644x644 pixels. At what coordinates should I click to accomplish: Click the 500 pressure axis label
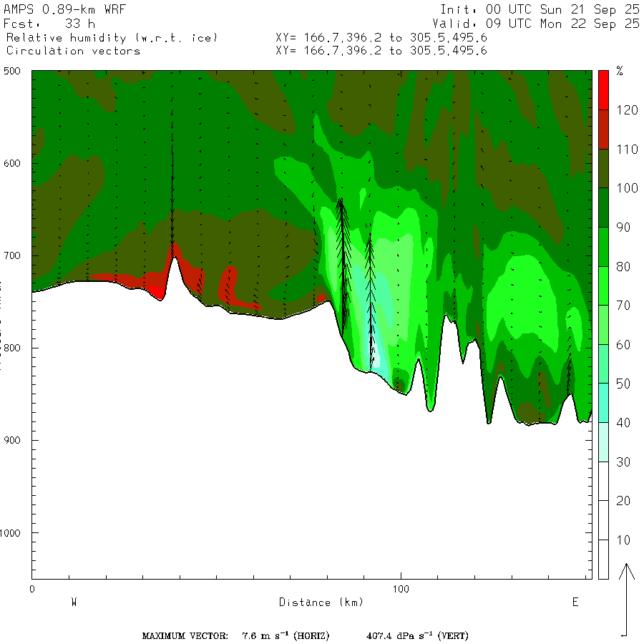click(12, 71)
